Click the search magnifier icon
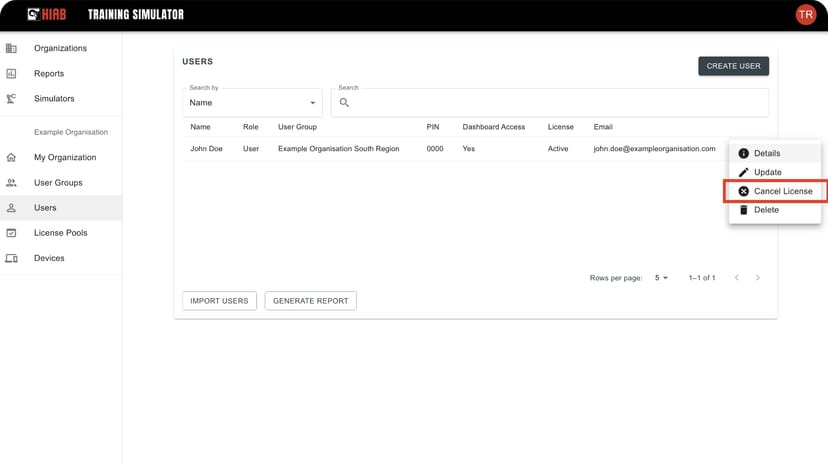The image size is (828, 464). pyautogui.click(x=344, y=102)
